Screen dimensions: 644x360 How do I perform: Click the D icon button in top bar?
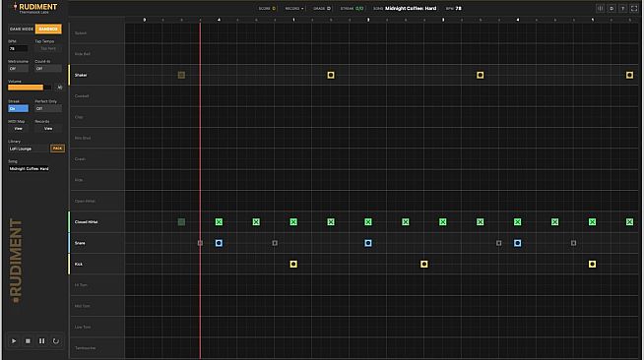pos(612,8)
